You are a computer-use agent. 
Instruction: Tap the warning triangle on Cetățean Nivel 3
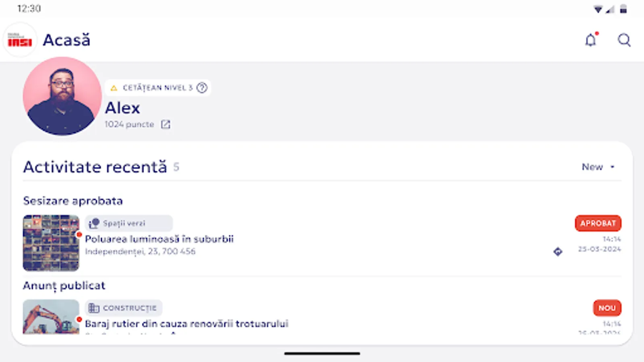tap(114, 88)
